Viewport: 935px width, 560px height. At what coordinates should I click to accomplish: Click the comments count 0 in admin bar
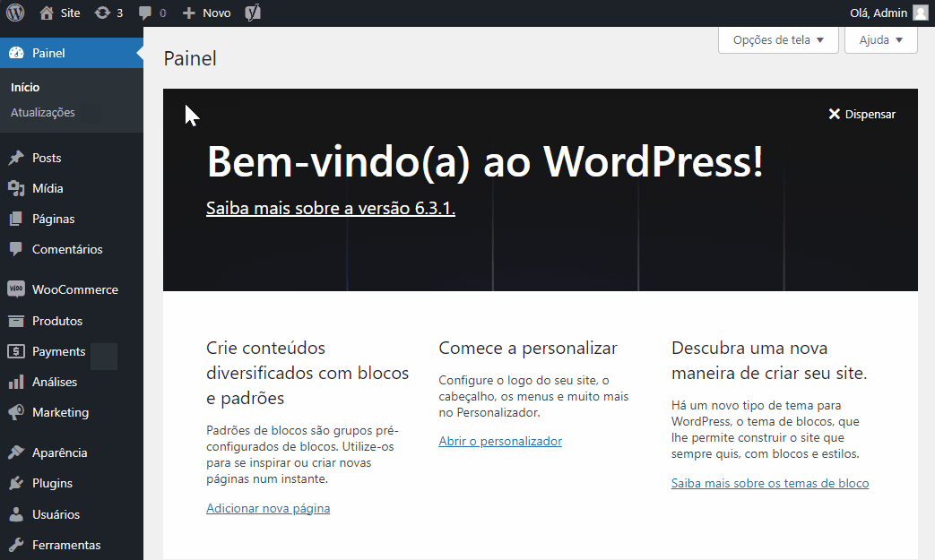(163, 13)
